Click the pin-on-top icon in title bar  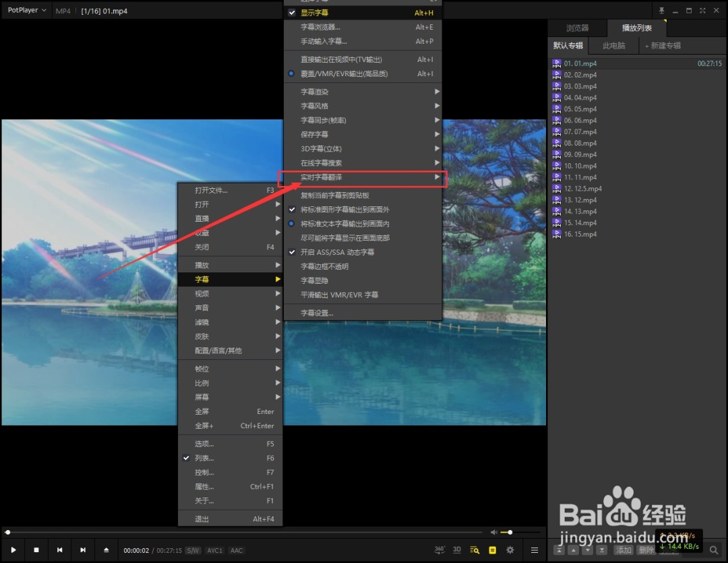click(x=662, y=10)
